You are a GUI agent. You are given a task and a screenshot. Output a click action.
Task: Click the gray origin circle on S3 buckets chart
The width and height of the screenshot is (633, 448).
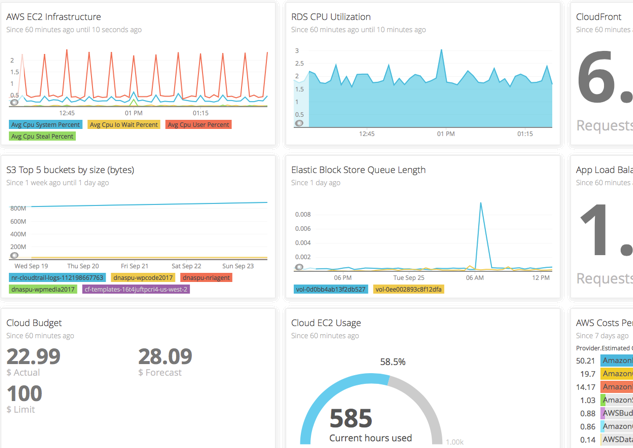pos(14,255)
